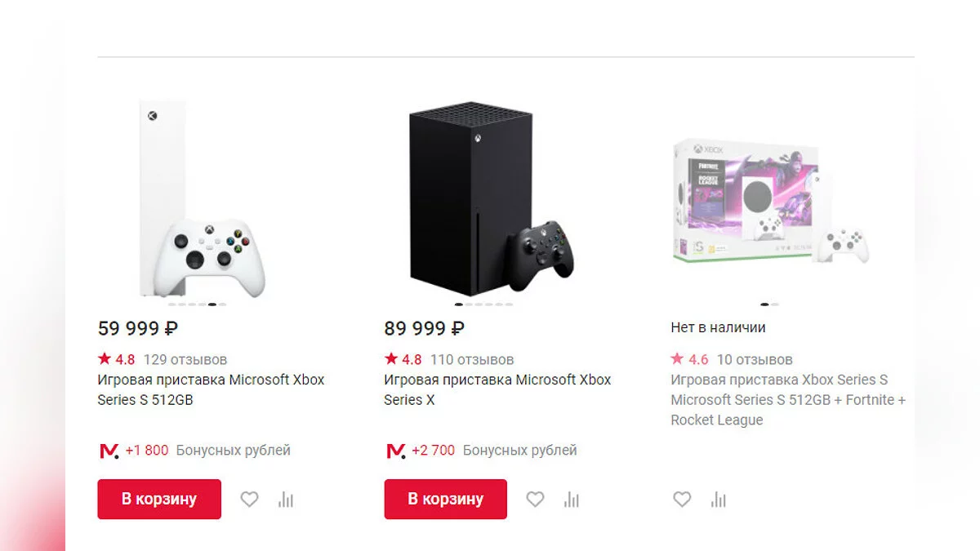The height and width of the screenshot is (551, 980).
Task: Click black Xbox Series X product image
Action: click(x=482, y=200)
